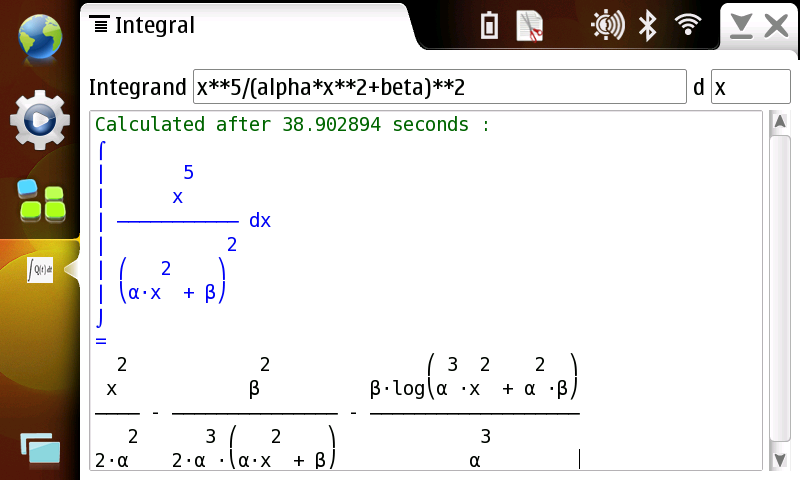The image size is (800, 480).
Task: Open the window switcher icon at bottom left
Action: tap(39, 449)
